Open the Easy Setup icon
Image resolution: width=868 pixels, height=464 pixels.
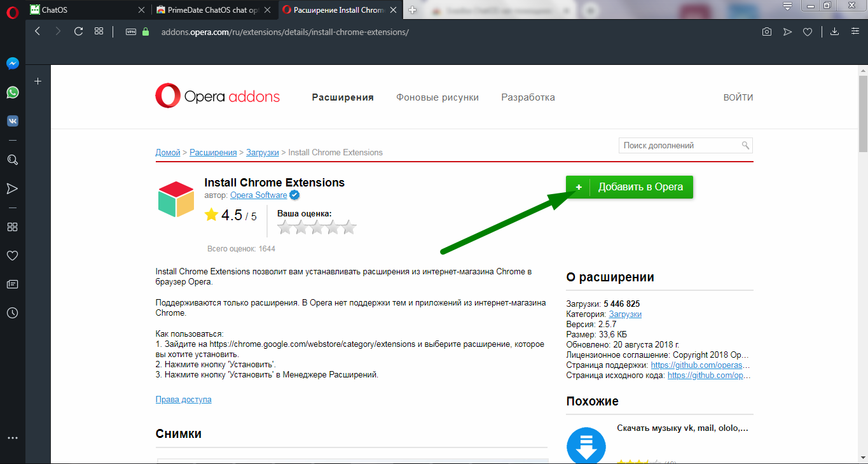855,32
